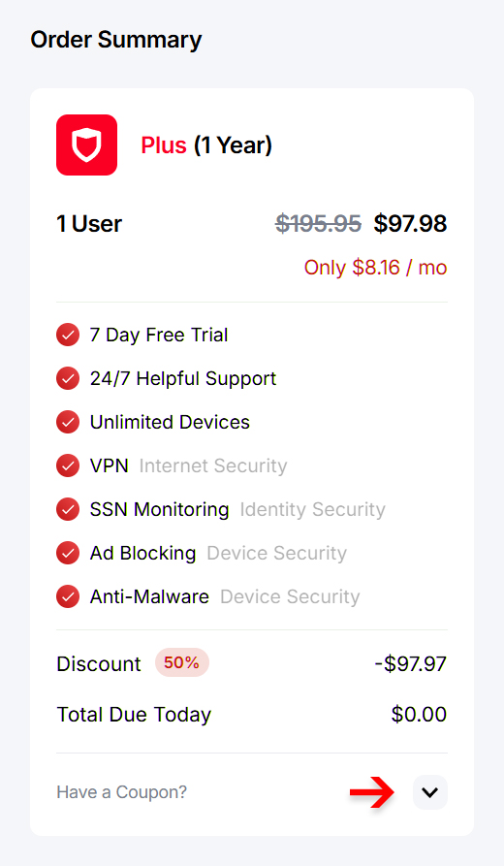Click the Have a Coupon? text
Viewport: 504px width, 866px height.
[121, 792]
